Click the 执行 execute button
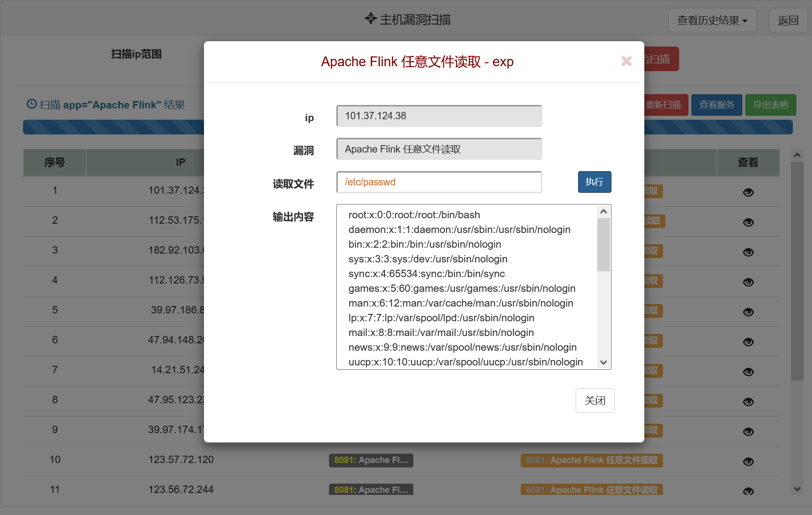The width and height of the screenshot is (812, 515). point(594,182)
